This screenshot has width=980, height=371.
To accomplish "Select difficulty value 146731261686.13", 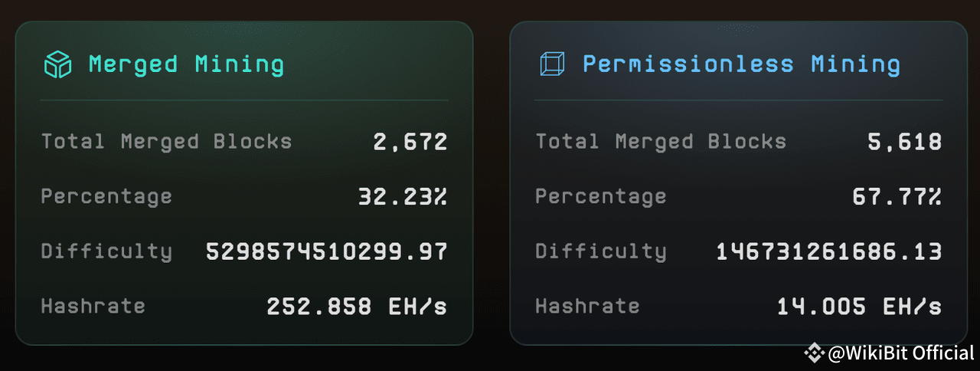I will (829, 251).
